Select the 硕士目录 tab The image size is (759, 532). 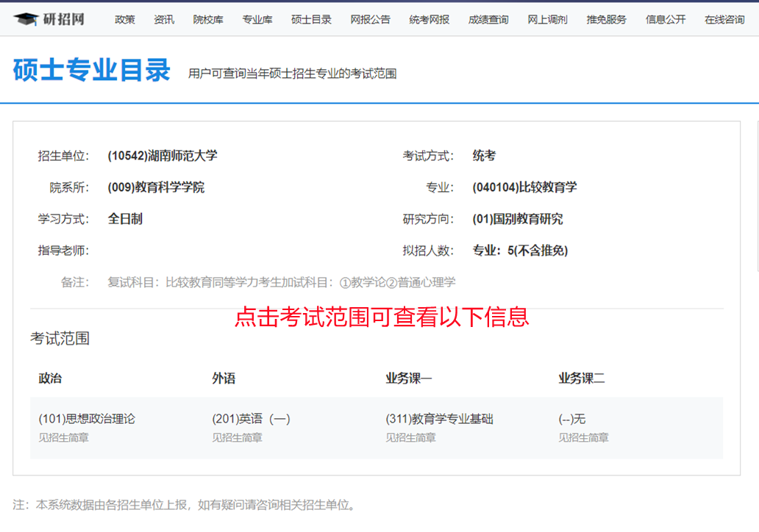pos(311,20)
